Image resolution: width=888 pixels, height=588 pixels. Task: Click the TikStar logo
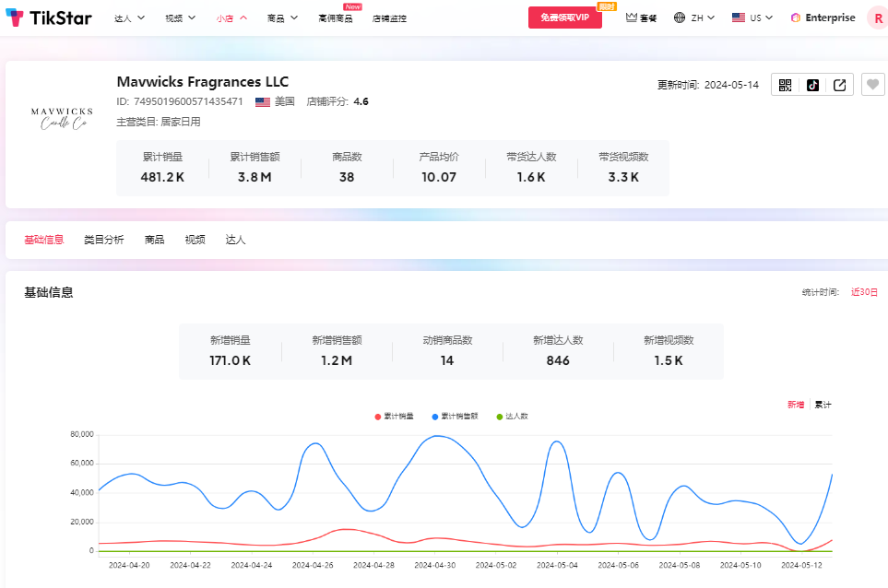click(49, 18)
